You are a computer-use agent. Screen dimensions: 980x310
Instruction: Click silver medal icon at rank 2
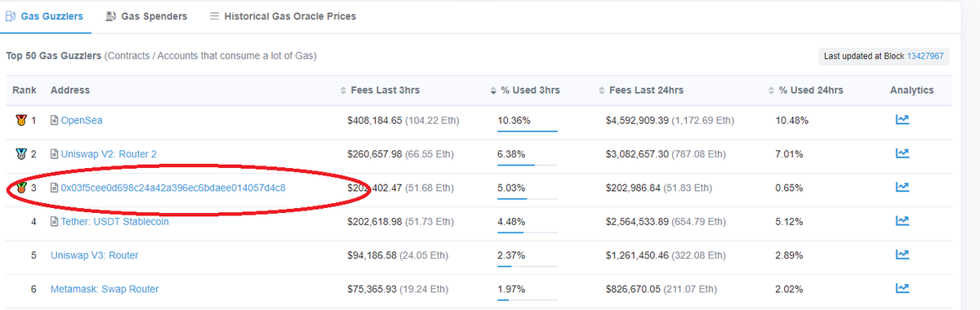[21, 154]
